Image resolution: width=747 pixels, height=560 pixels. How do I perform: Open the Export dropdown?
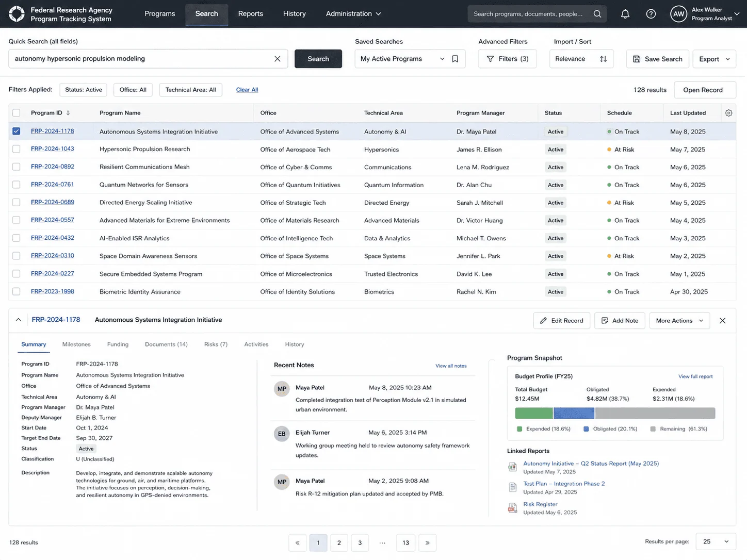(714, 59)
